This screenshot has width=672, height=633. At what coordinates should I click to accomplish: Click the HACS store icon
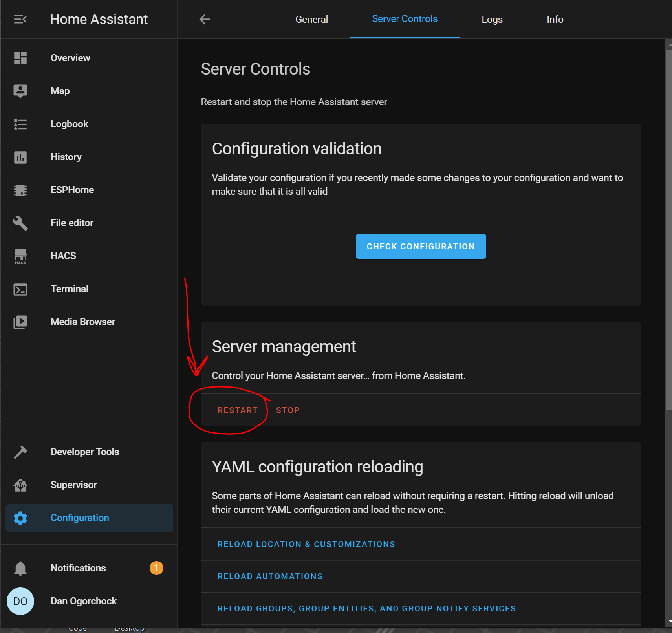click(20, 256)
